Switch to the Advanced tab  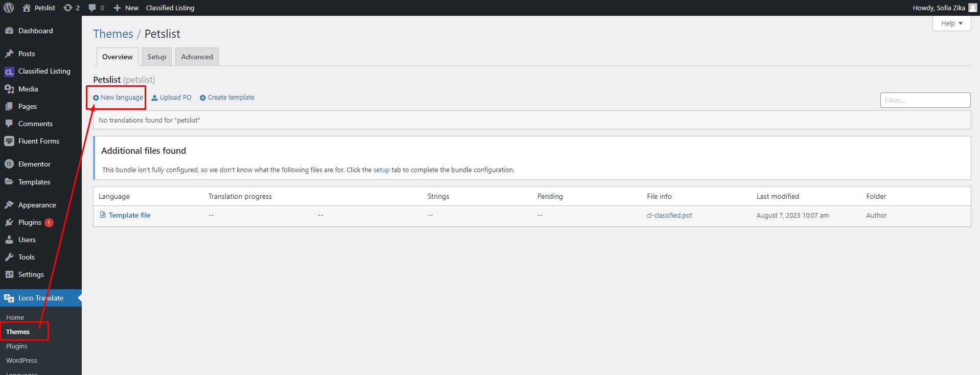197,57
